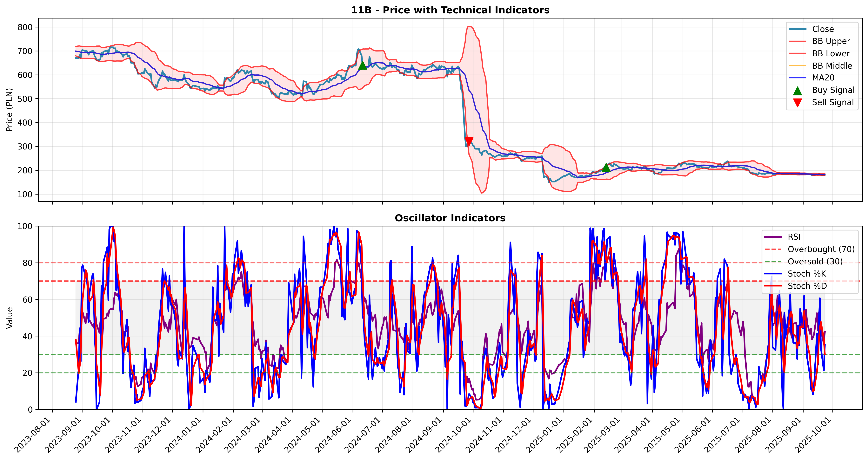Click the red sell signal marker on the price chart

pos(469,142)
